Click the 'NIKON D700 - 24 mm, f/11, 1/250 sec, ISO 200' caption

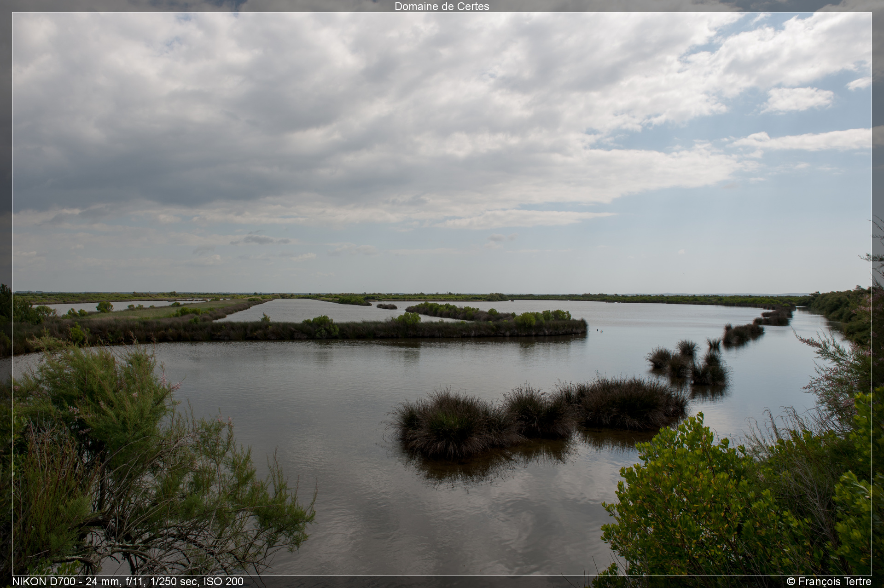coord(128,582)
